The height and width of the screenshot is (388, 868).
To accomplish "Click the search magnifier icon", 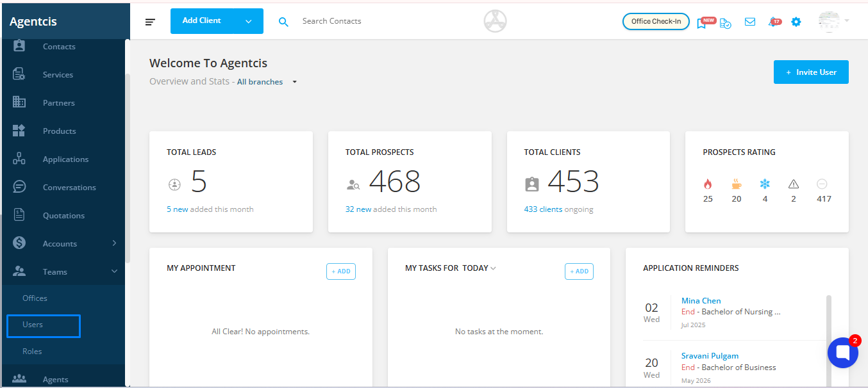I will tap(283, 22).
